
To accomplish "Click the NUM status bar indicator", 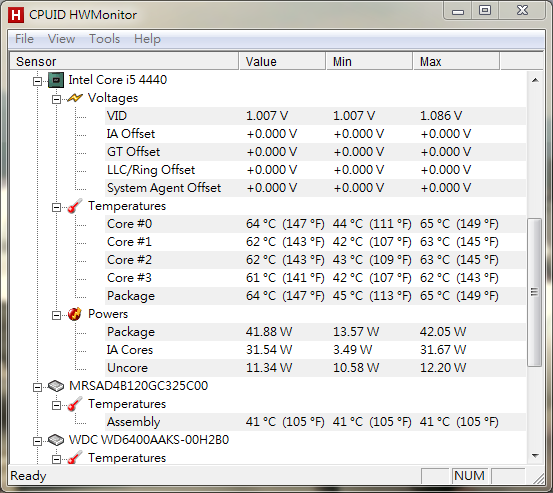I will (x=469, y=476).
